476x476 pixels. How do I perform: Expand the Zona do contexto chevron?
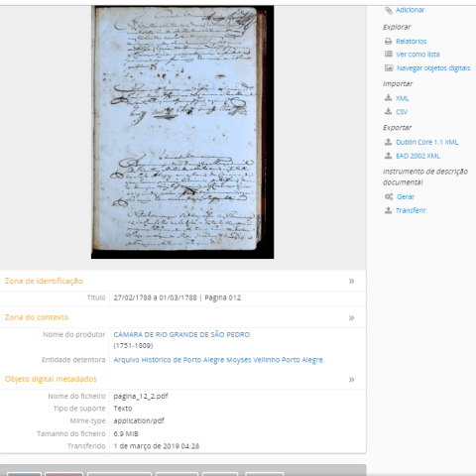pyautogui.click(x=351, y=317)
